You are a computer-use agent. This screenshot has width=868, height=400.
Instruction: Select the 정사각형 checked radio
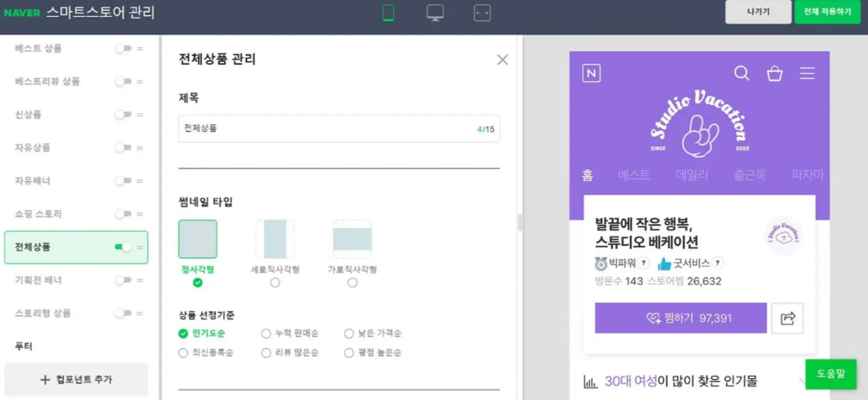(197, 283)
